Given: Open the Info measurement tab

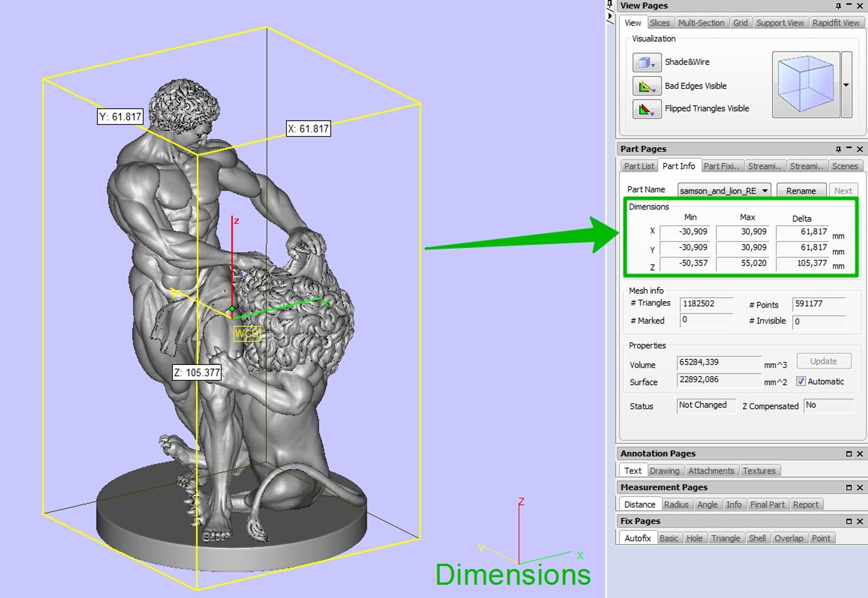Looking at the screenshot, I should [x=734, y=504].
